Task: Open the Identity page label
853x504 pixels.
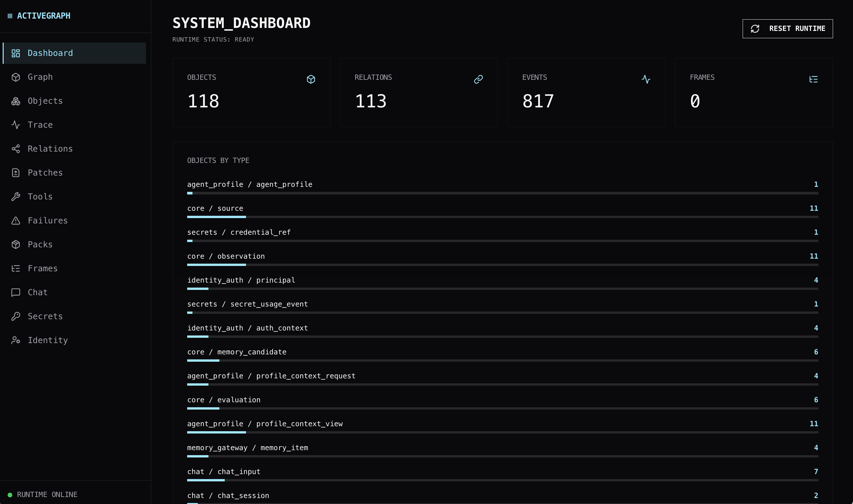Action: coord(48,340)
